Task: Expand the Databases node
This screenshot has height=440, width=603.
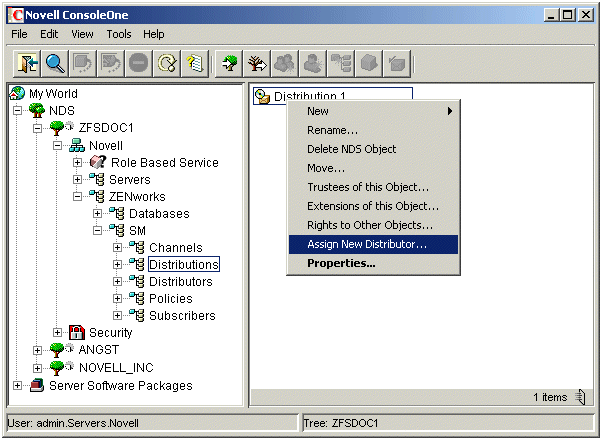Action: (x=97, y=213)
